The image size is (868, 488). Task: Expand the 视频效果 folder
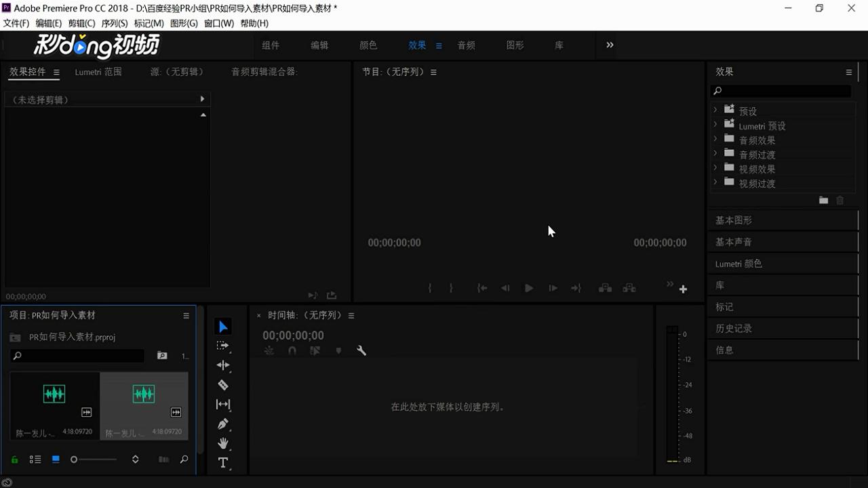click(x=715, y=167)
